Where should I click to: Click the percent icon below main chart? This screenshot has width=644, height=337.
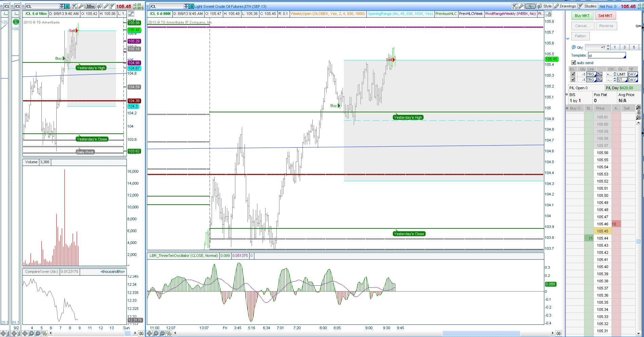(169, 334)
